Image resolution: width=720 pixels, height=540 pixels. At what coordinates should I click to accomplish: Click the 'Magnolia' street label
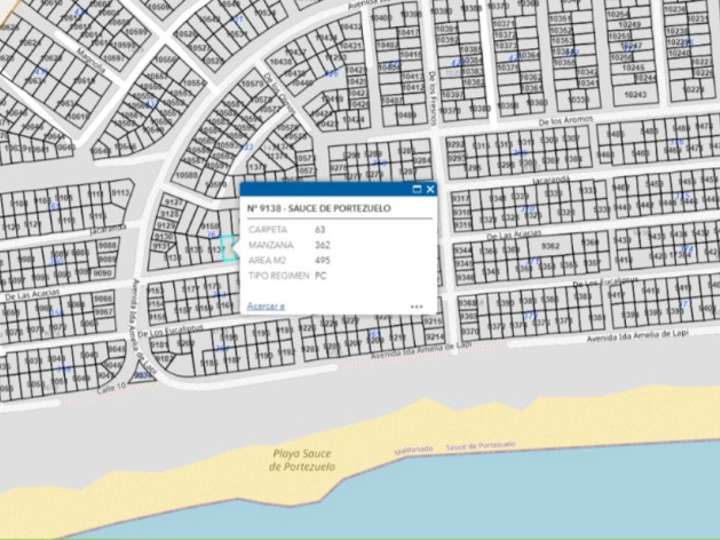click(x=91, y=60)
